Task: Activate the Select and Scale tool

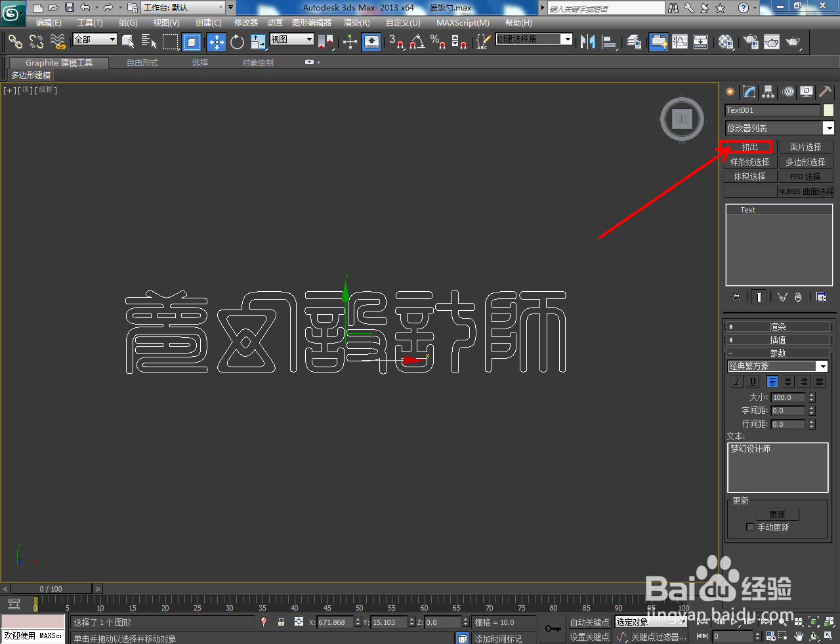Action: [x=258, y=42]
